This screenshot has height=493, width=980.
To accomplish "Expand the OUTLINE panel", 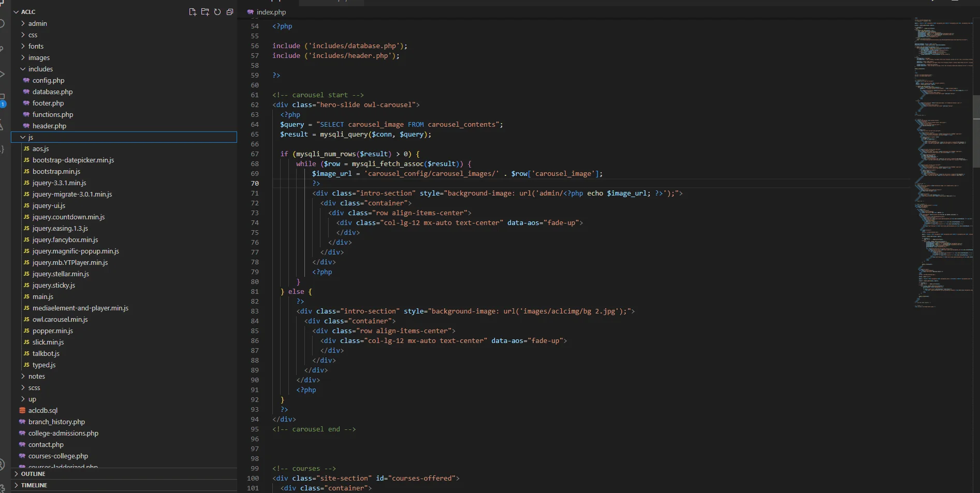I will [x=124, y=474].
